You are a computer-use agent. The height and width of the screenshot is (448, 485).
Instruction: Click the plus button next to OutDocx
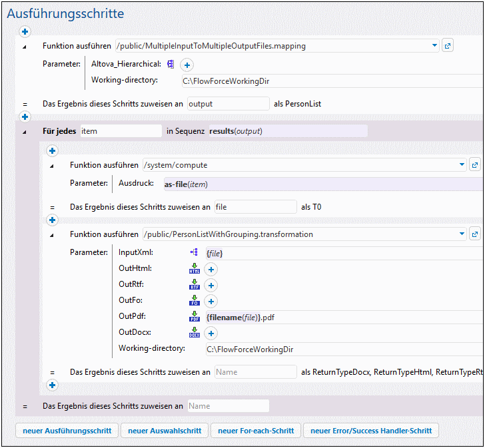pos(211,333)
